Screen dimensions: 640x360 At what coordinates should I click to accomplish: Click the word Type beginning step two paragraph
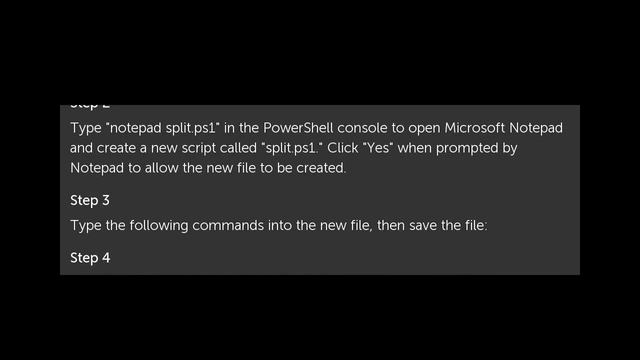pos(86,128)
